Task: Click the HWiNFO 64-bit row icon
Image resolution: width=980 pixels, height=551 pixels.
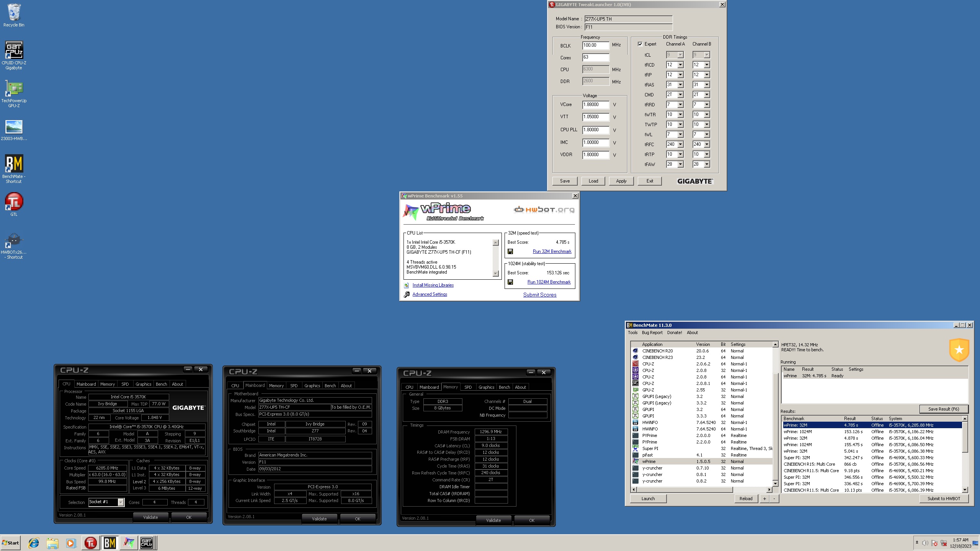Action: point(635,429)
